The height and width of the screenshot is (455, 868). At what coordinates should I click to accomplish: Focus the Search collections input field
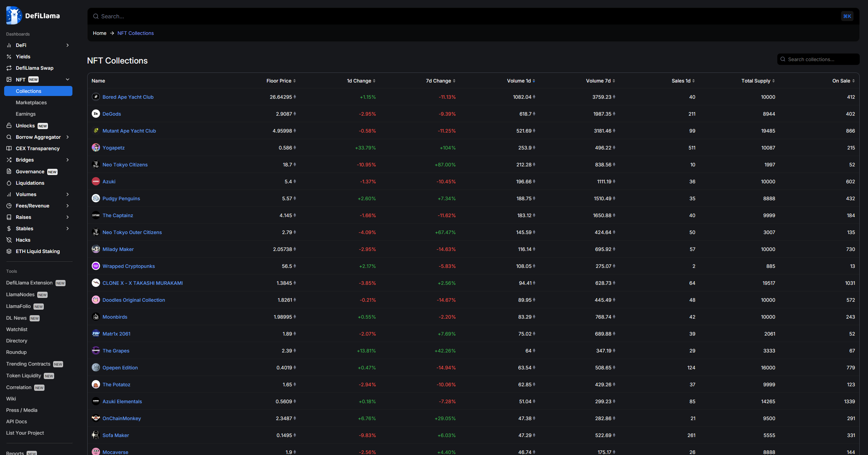[821, 59]
